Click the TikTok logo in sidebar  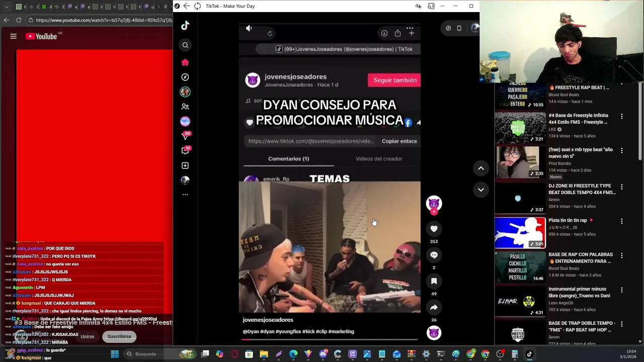pyautogui.click(x=185, y=26)
